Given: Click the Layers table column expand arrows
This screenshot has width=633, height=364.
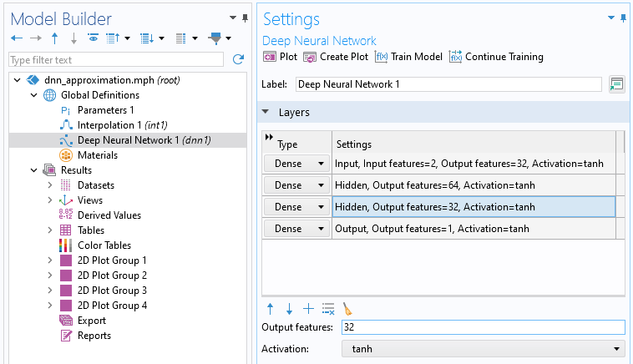Looking at the screenshot, I should tap(269, 137).
